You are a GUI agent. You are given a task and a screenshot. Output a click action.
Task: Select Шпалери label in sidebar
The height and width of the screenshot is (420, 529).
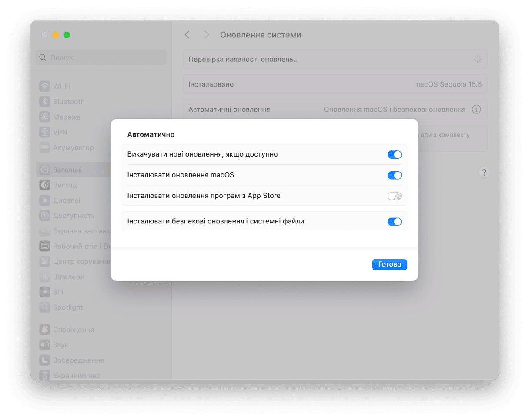click(69, 277)
